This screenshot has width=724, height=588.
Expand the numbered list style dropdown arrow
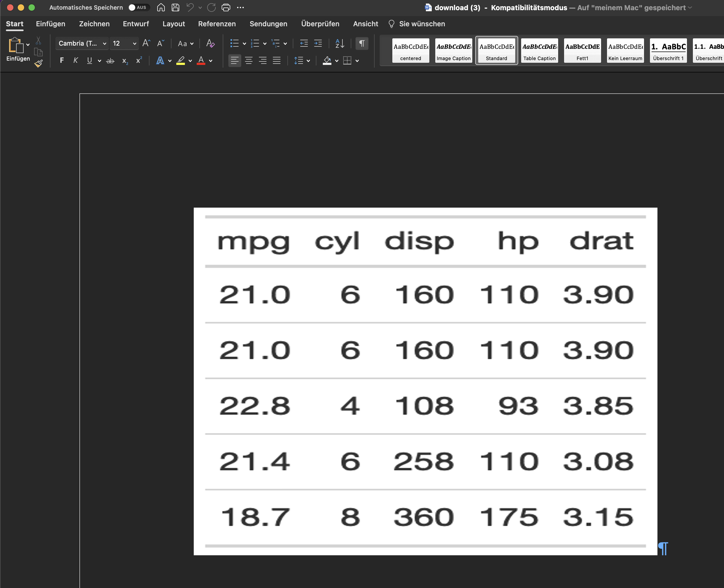coord(265,44)
